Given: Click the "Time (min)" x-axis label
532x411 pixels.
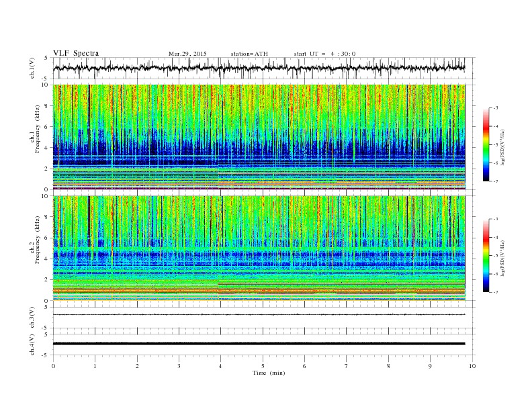Looking at the screenshot, I should [269, 373].
